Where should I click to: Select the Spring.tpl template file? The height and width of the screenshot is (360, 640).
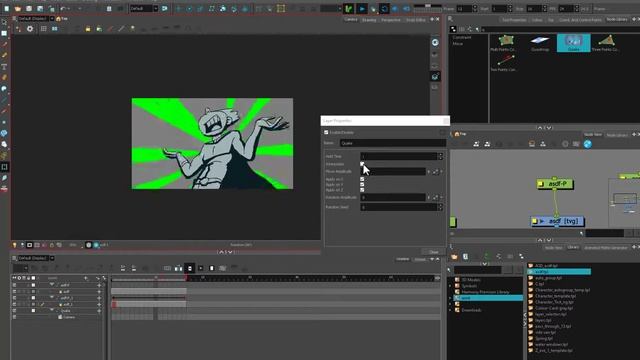[x=544, y=338]
